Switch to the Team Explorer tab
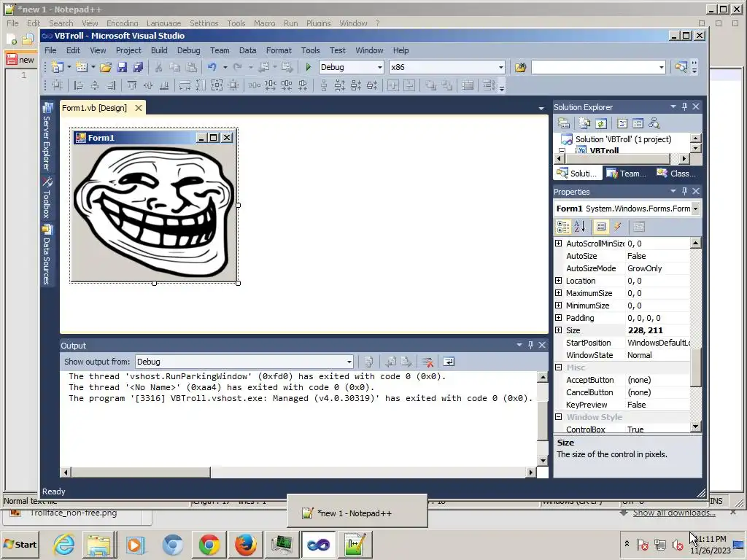 tap(627, 174)
